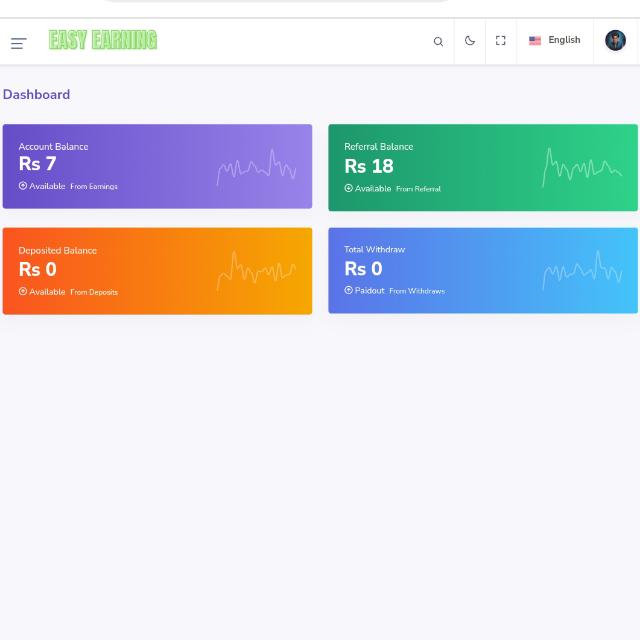Open the hamburger sidebar menu

18,43
